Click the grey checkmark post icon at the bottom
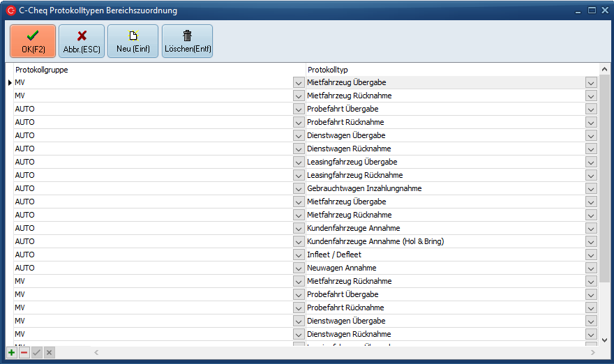The image size is (614, 364). point(36,353)
